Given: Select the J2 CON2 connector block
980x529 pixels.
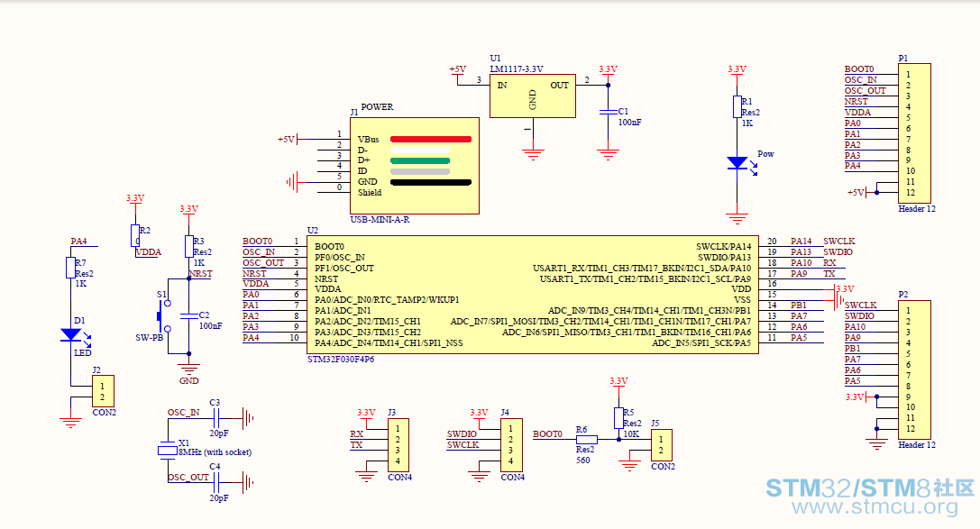Looking at the screenshot, I should pyautogui.click(x=103, y=392).
